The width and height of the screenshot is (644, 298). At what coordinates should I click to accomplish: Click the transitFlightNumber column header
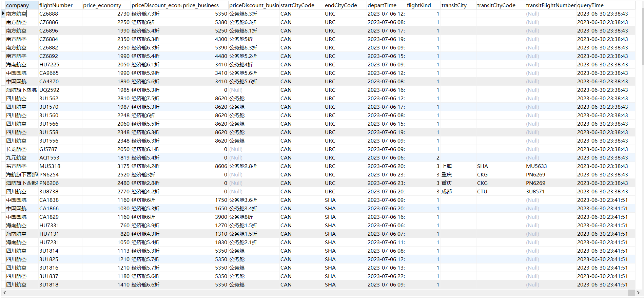tap(550, 5)
